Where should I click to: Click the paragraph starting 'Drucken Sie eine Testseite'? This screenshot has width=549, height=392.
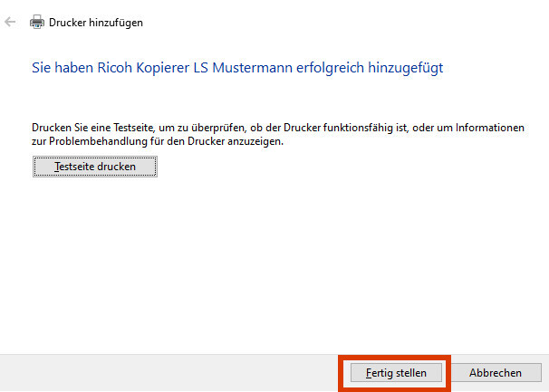(x=278, y=134)
